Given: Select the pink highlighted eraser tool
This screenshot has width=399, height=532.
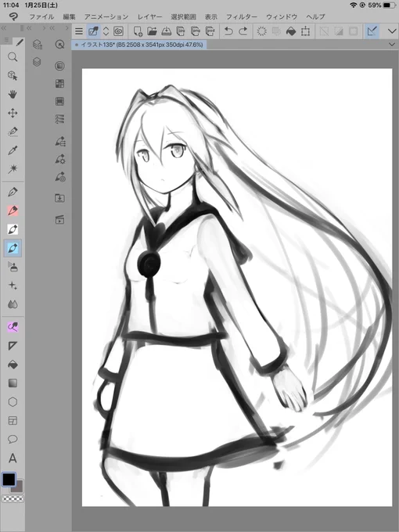Looking at the screenshot, I should [x=13, y=327].
